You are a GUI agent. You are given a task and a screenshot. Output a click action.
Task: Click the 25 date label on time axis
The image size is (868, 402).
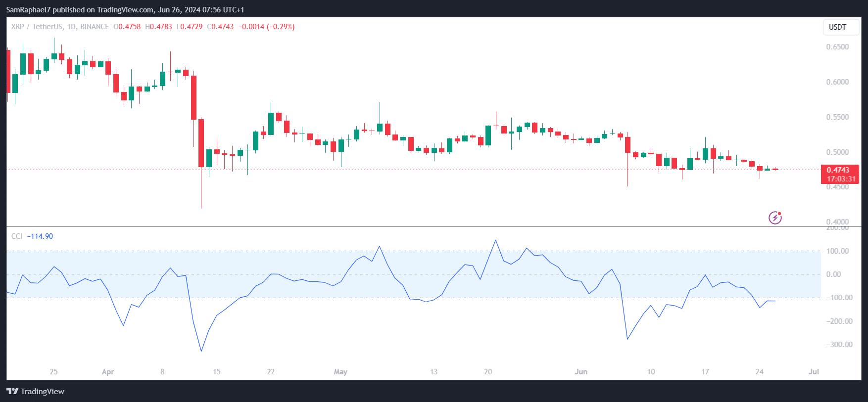click(53, 372)
